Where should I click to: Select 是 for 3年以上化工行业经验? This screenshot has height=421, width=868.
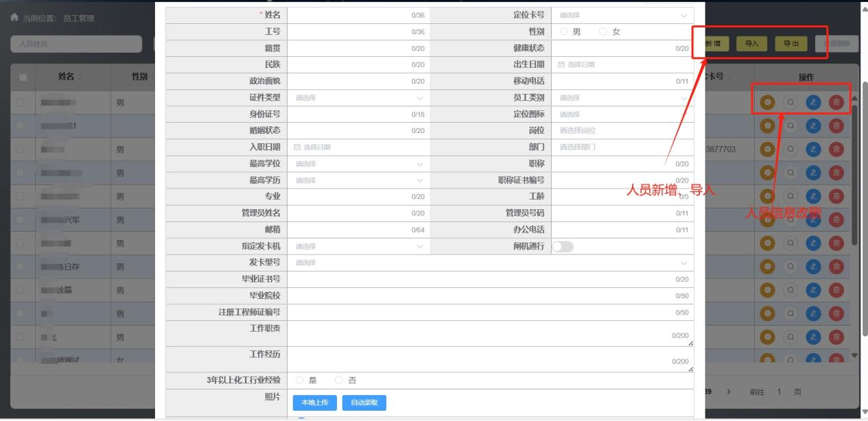[x=300, y=381]
